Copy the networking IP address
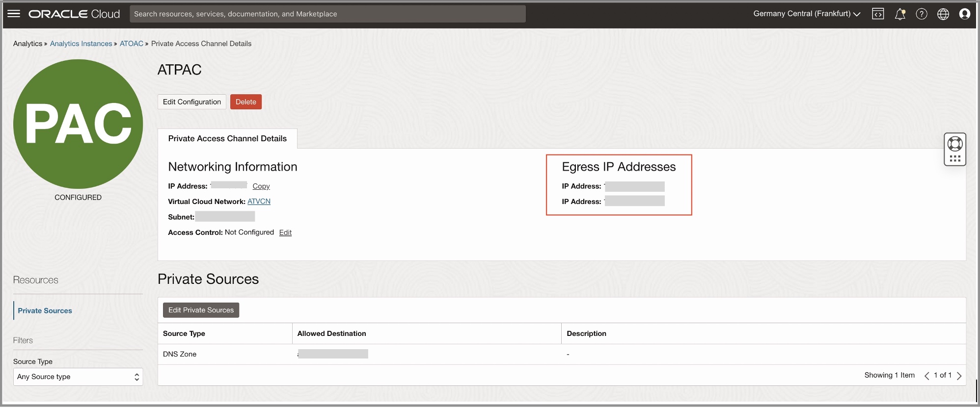Image resolution: width=980 pixels, height=408 pixels. pyautogui.click(x=261, y=186)
